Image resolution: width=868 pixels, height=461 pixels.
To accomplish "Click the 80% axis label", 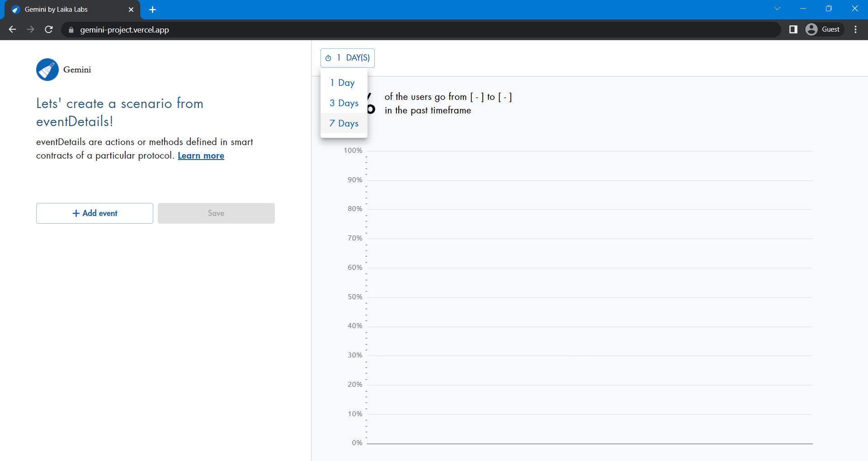I will coord(355,209).
